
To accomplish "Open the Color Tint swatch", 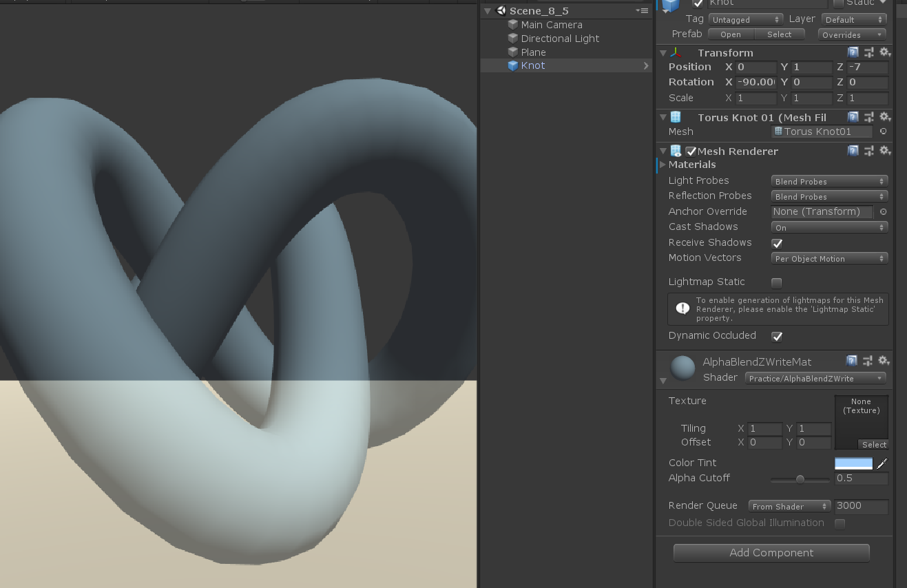I will pos(853,463).
